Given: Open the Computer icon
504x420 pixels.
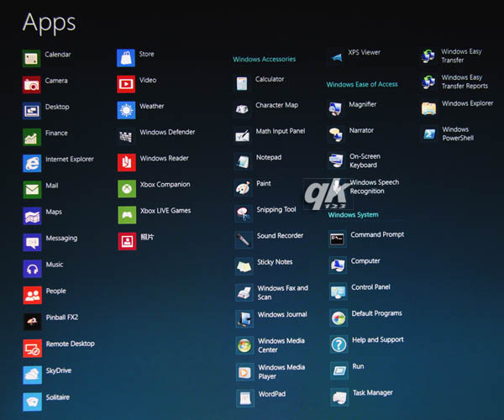Looking at the screenshot, I should (338, 265).
